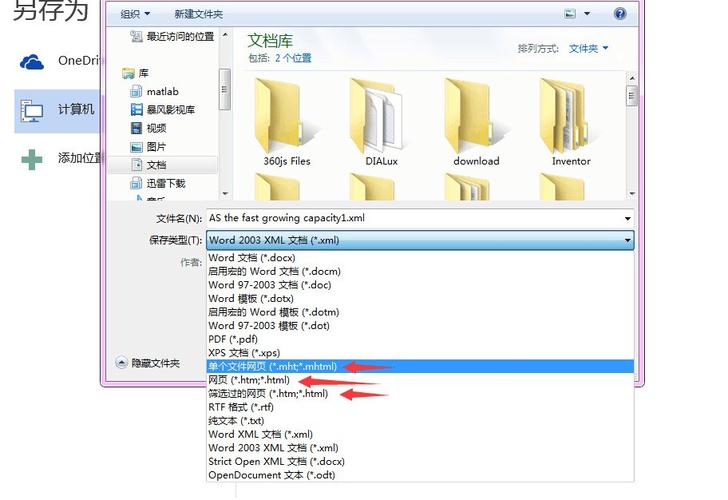Click sidebar scrollbar down arrow
Viewport: 728px width, 500px height.
(225, 193)
